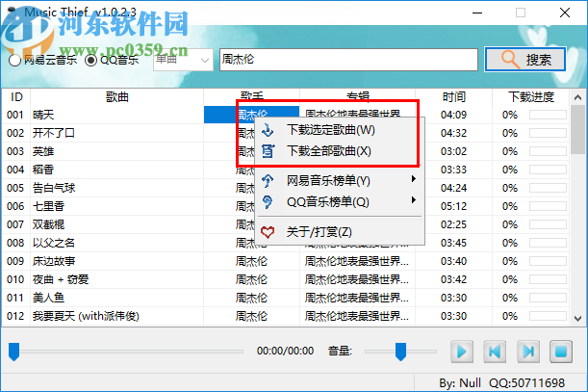The image size is (588, 392).
Task: Select song row 床边故事
Action: 286,261
